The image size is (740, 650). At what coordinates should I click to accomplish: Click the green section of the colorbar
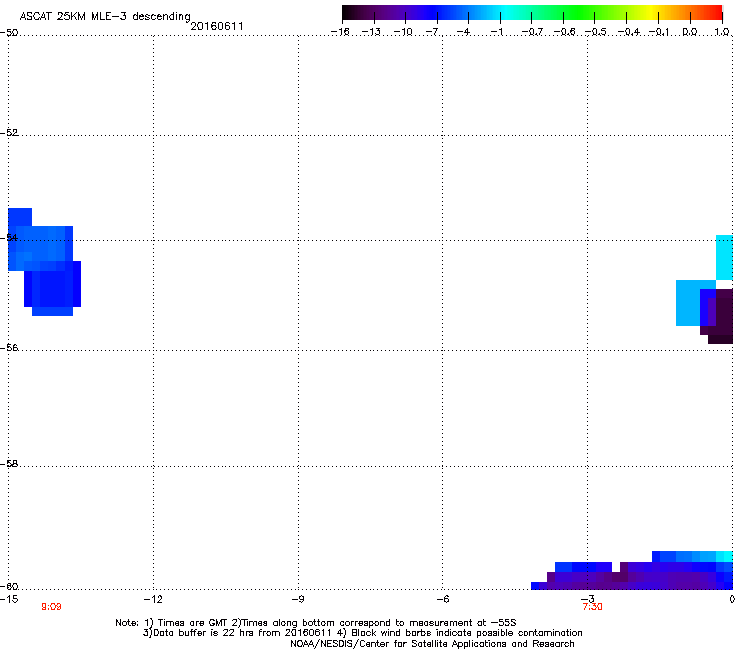tap(580, 12)
